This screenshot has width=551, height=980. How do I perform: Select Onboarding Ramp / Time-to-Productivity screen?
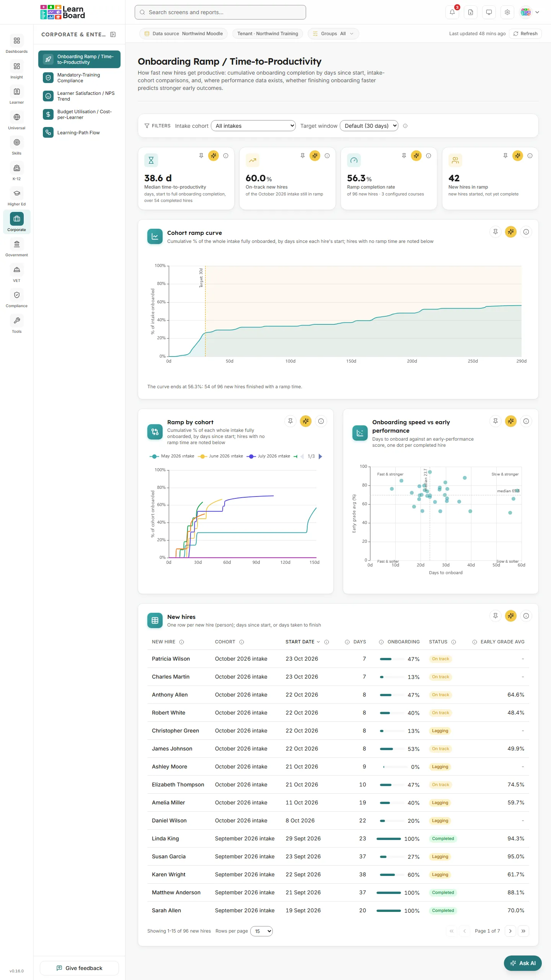coord(79,59)
